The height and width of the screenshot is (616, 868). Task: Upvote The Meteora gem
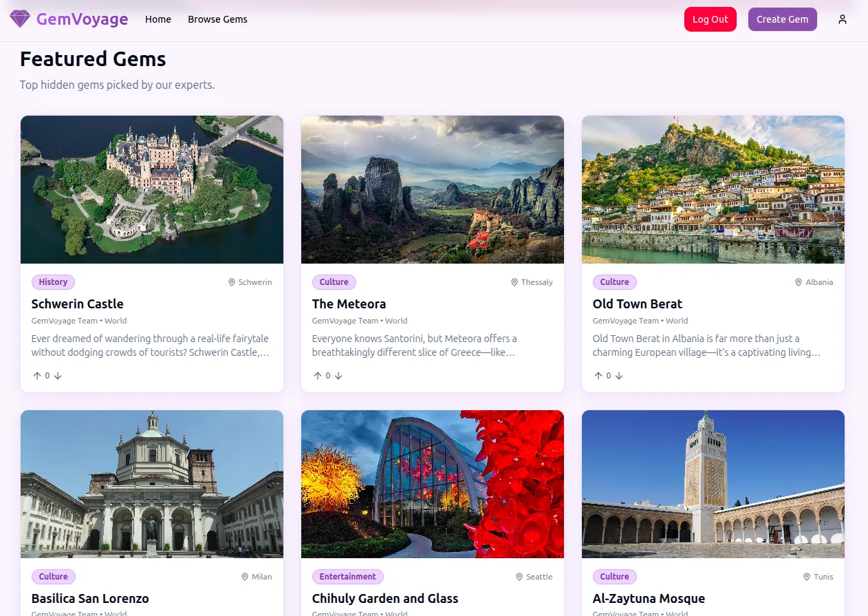318,376
